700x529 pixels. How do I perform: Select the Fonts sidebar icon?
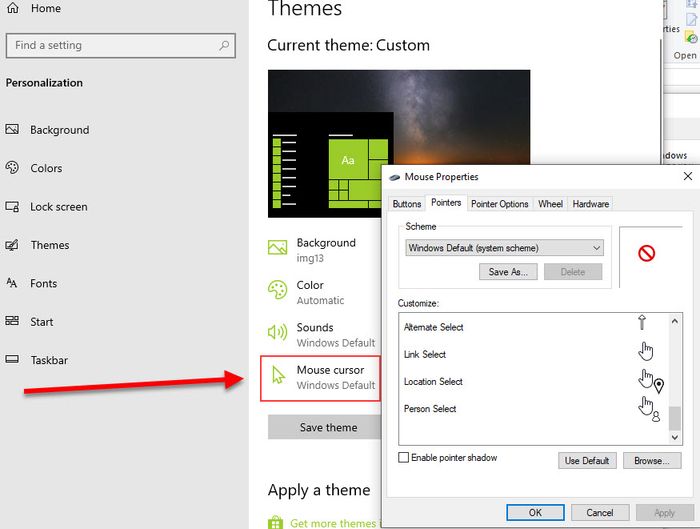[x=12, y=283]
